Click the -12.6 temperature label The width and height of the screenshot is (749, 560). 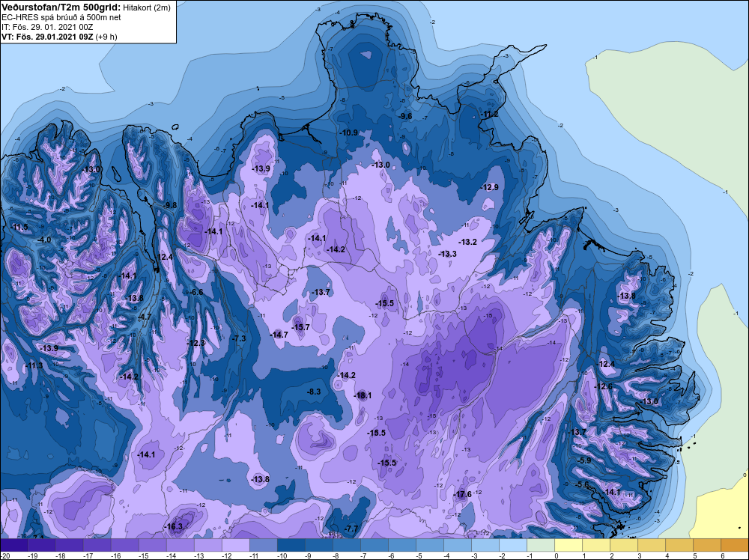click(x=603, y=386)
